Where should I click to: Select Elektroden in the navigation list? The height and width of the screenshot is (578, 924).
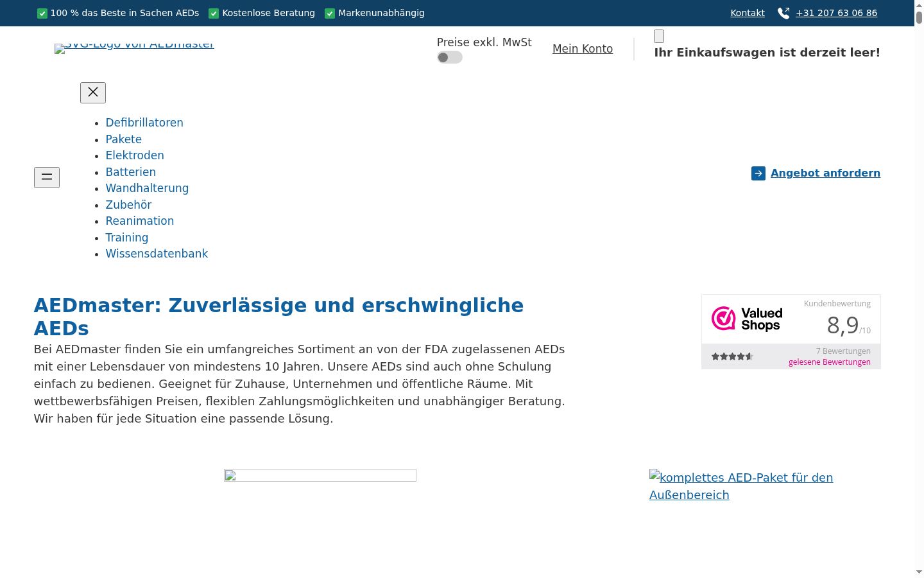pos(135,155)
